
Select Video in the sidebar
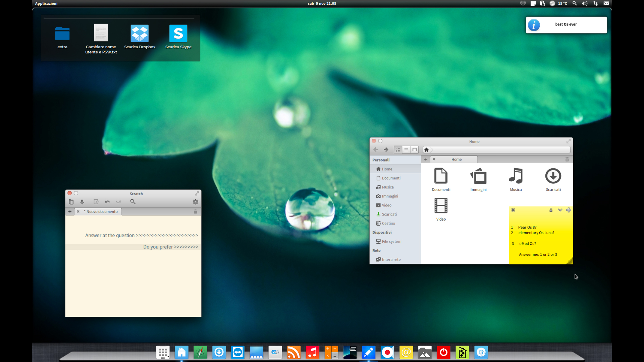tap(395, 205)
